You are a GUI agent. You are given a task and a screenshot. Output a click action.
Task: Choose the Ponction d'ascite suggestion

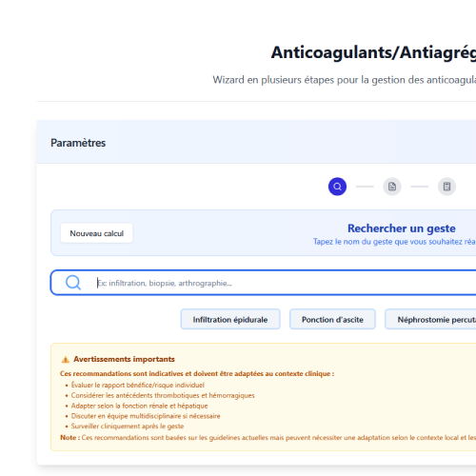coord(332,319)
